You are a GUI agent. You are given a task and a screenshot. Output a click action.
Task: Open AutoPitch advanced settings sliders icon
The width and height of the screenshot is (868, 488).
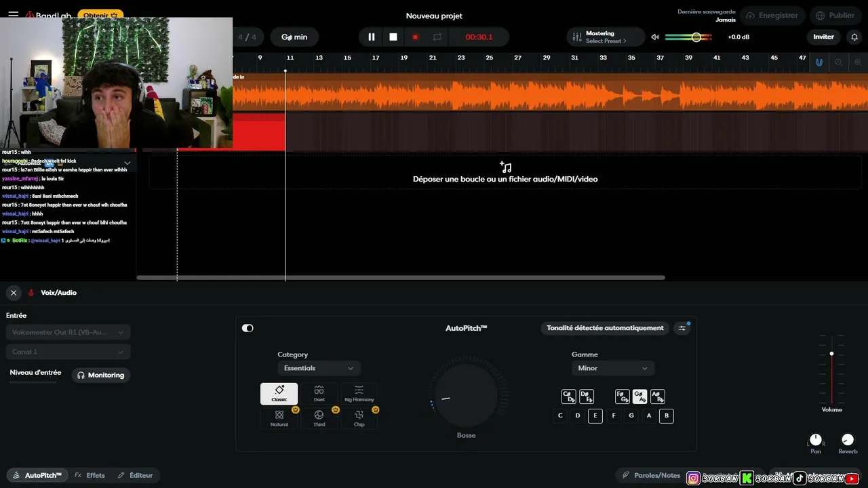[x=682, y=328]
